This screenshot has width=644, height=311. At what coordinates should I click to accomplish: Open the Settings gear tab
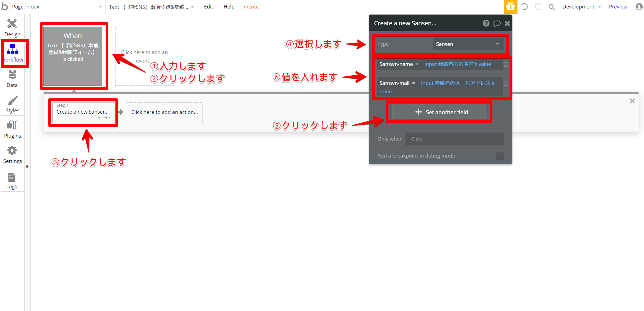tap(12, 150)
